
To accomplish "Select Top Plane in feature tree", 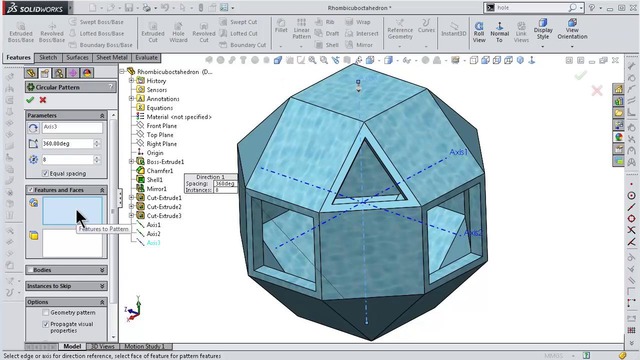I will click(160, 135).
